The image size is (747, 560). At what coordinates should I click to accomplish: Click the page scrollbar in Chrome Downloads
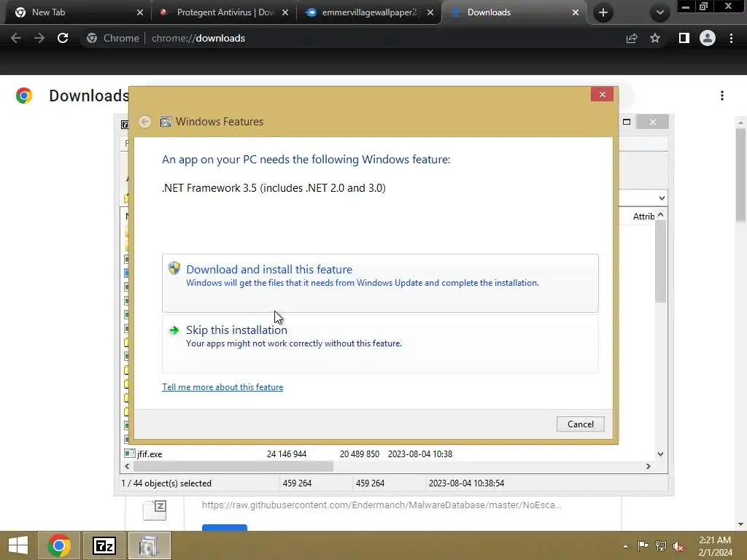click(x=740, y=176)
